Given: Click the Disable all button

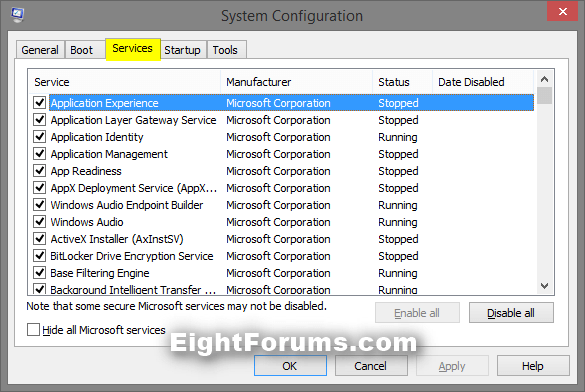Looking at the screenshot, I should [511, 313].
